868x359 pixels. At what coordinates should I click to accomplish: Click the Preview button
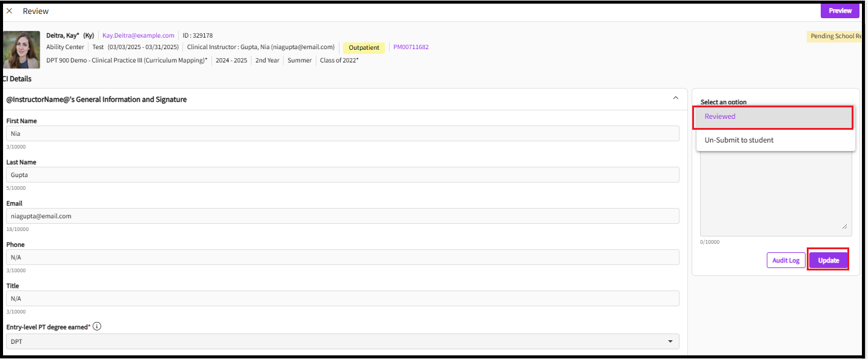[840, 11]
